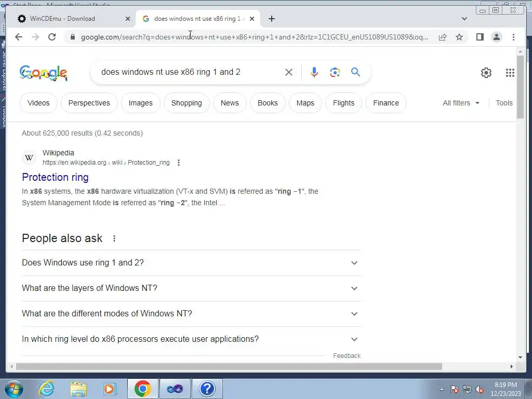This screenshot has height=399, width=532.
Task: Select the Books filter
Action: click(268, 103)
